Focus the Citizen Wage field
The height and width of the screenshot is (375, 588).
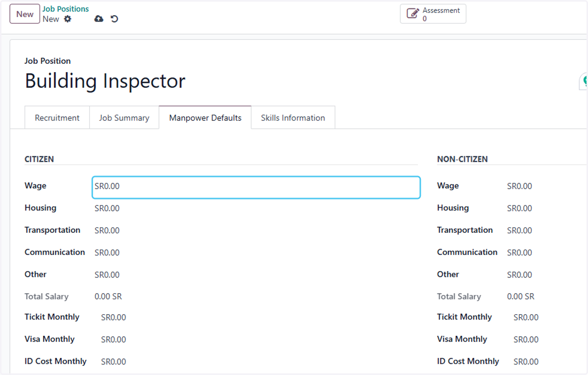(256, 187)
